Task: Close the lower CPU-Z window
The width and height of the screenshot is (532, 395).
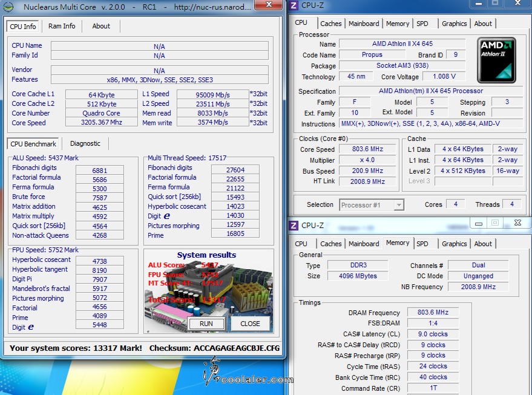Action: pyautogui.click(x=517, y=223)
